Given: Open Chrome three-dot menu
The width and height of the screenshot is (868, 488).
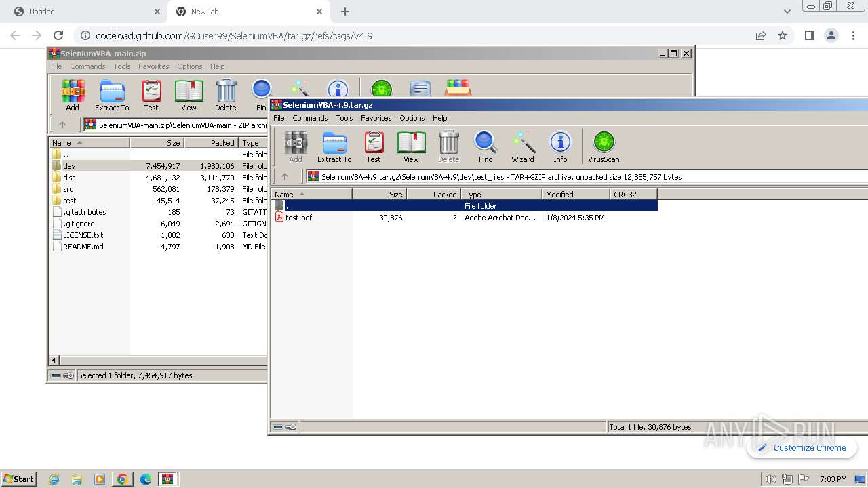Looking at the screenshot, I should tap(852, 35).
